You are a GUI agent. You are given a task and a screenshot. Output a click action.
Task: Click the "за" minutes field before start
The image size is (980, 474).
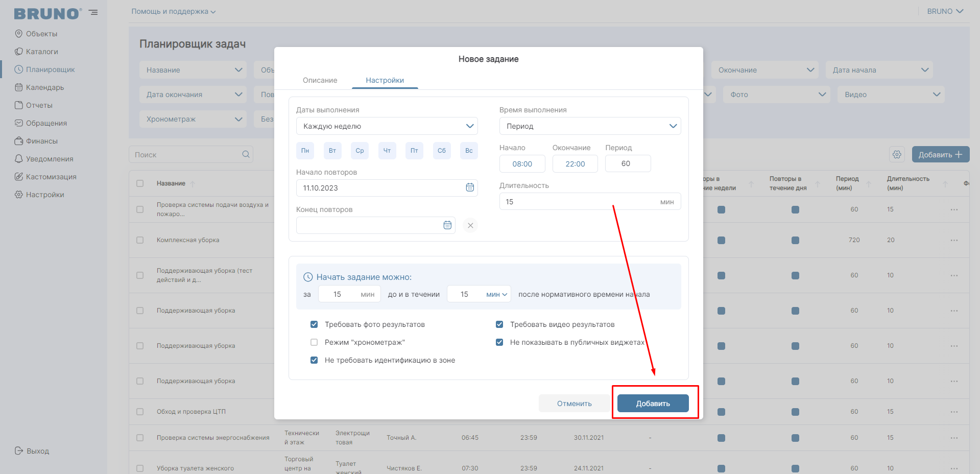tap(349, 294)
